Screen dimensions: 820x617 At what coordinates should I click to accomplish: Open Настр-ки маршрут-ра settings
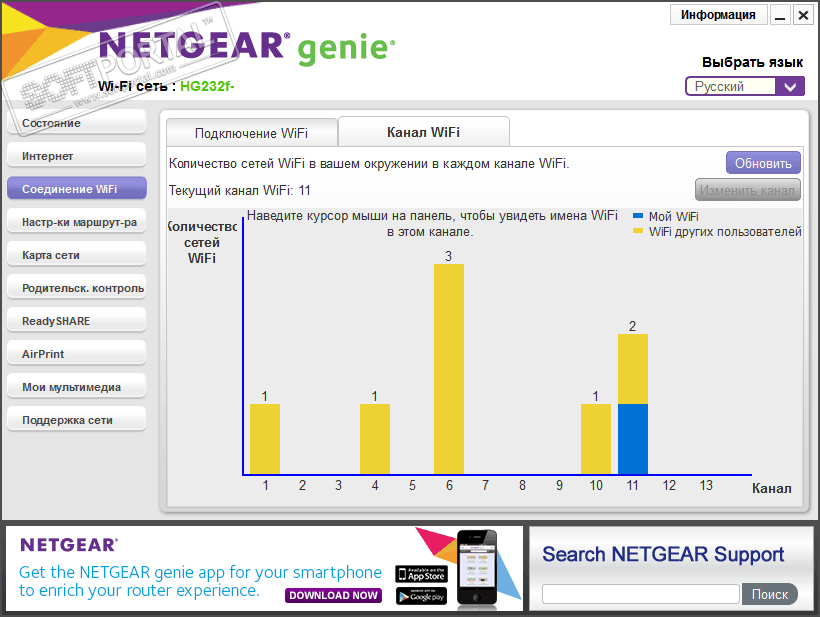pos(76,222)
